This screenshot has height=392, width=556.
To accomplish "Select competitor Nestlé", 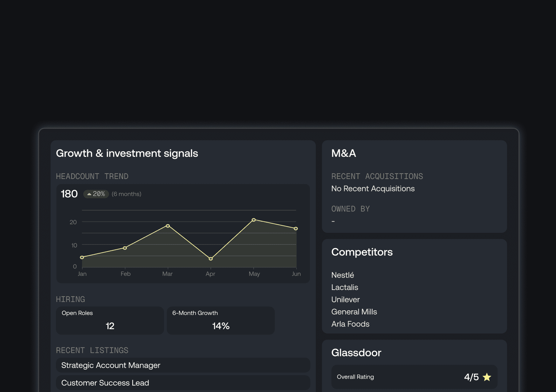I will [x=343, y=275].
